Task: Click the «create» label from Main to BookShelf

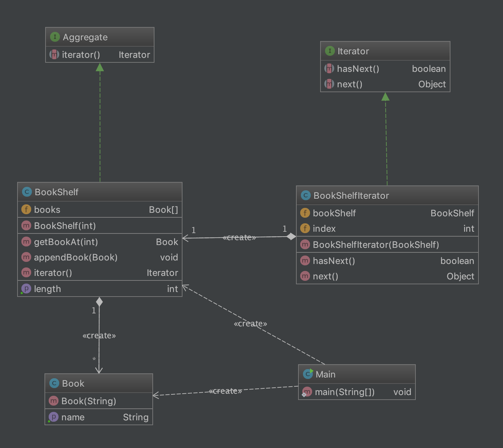Action: click(x=250, y=324)
